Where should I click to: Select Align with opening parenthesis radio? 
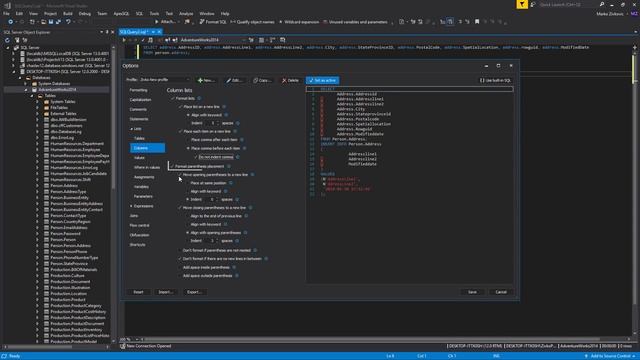click(x=188, y=233)
